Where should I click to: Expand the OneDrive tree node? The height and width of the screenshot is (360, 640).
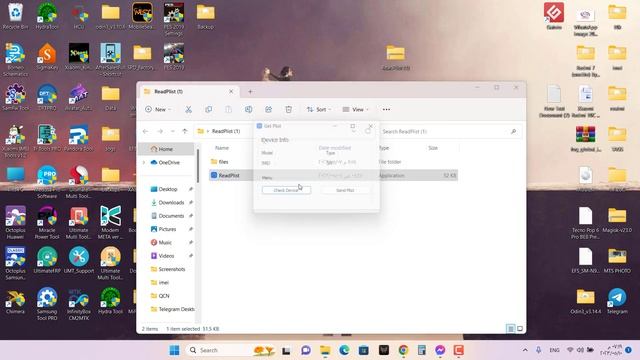click(144, 162)
